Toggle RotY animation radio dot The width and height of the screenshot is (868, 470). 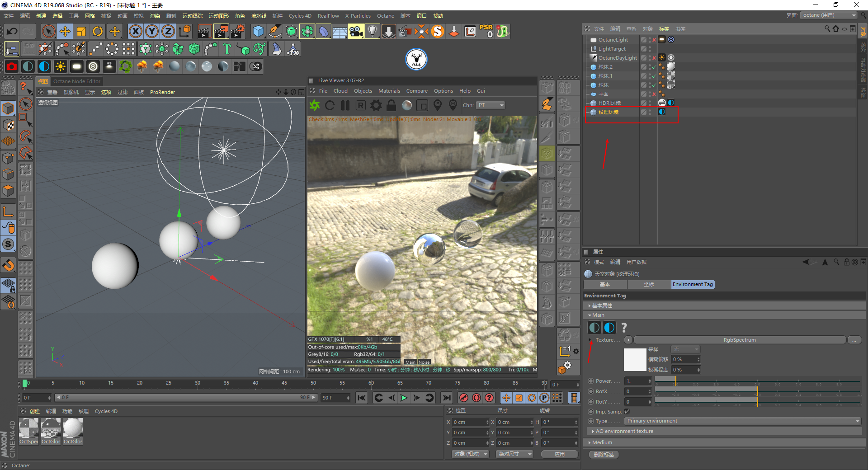coord(591,402)
